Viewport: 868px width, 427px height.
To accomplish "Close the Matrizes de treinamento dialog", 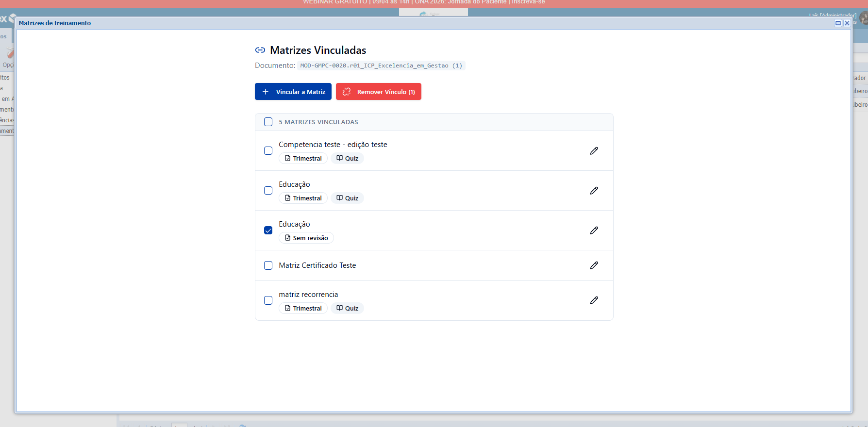I will (847, 23).
